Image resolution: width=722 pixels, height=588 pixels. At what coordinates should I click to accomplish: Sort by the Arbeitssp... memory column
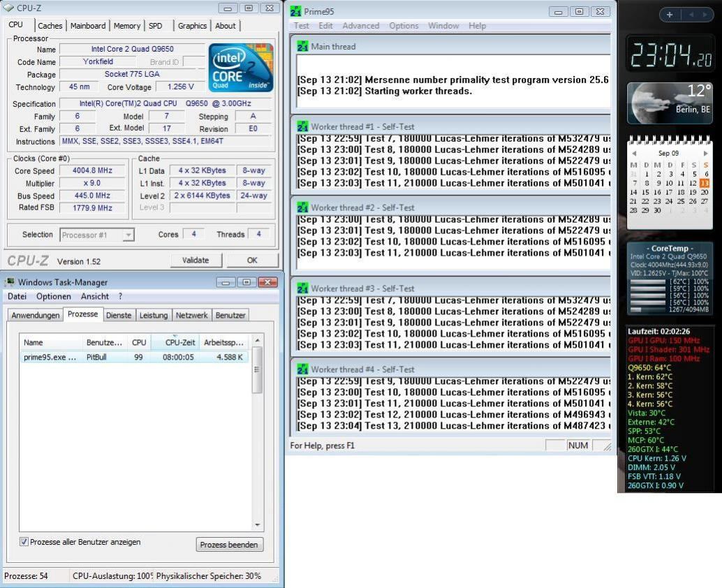pyautogui.click(x=224, y=343)
